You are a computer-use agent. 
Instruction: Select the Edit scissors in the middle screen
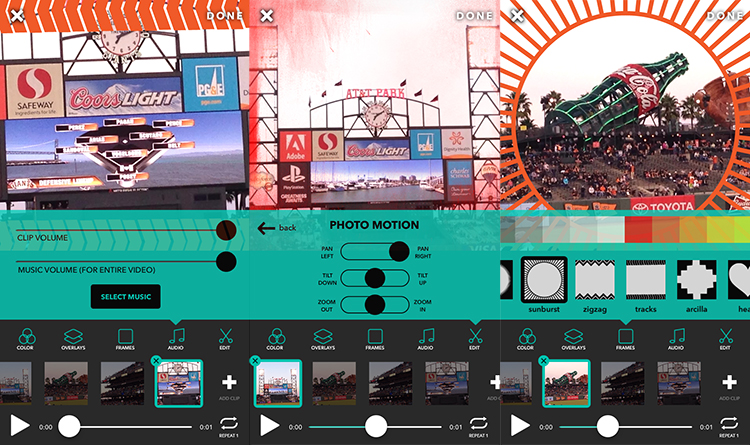(475, 339)
